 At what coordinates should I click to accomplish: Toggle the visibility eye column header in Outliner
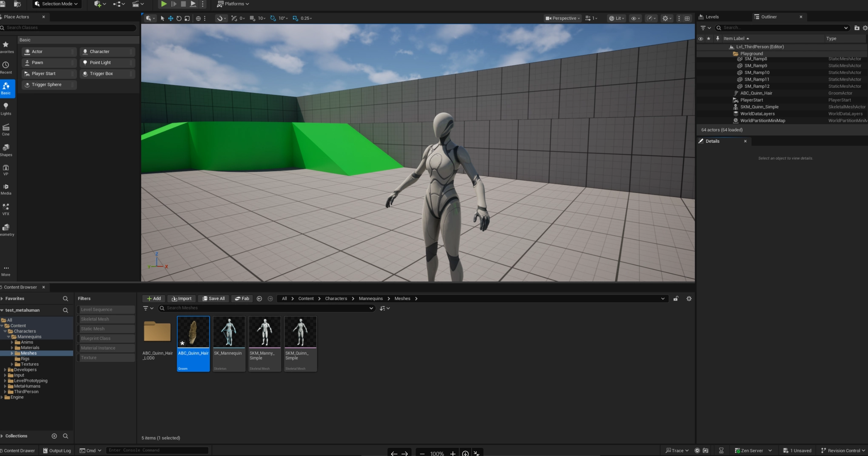[701, 39]
